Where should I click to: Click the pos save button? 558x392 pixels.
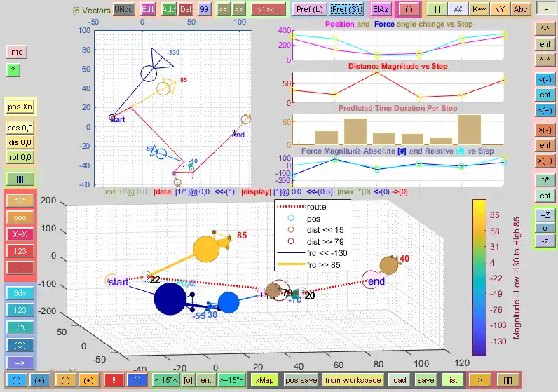click(x=301, y=380)
